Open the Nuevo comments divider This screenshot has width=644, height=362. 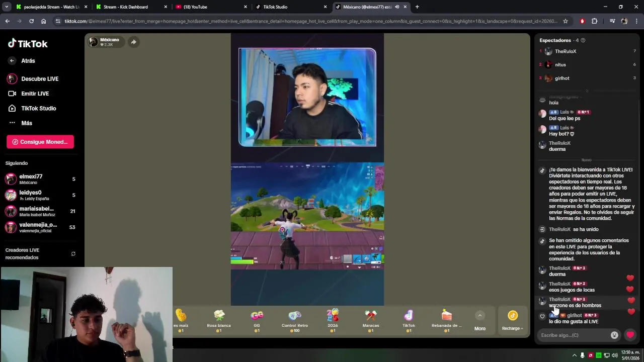pos(586,160)
